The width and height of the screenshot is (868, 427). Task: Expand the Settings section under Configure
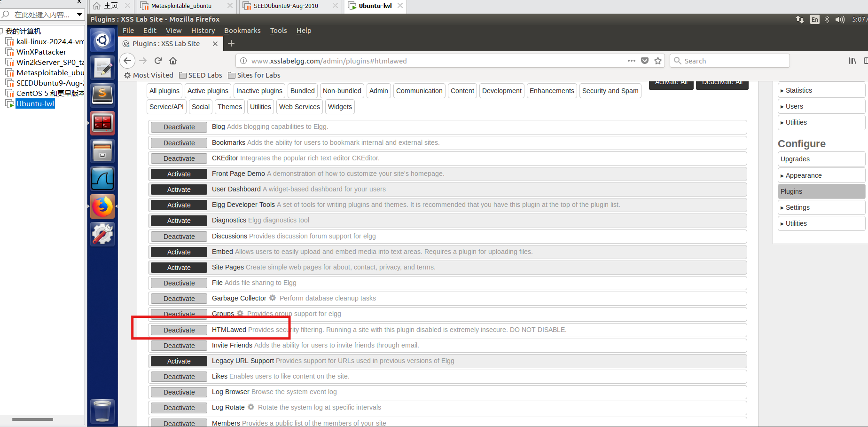[x=821, y=207]
